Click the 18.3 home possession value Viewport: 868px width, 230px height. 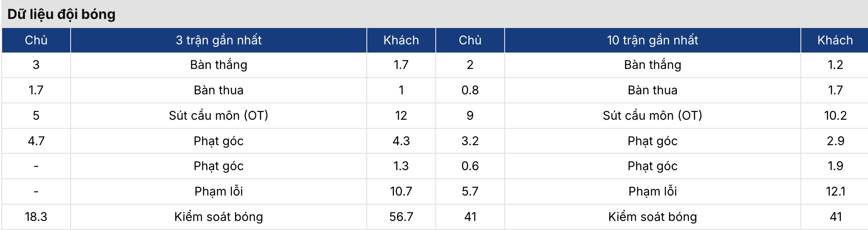[x=36, y=217]
